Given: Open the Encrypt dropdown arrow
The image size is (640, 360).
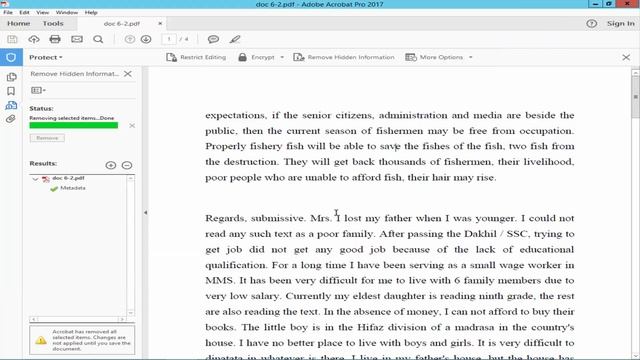Looking at the screenshot, I should [282, 58].
